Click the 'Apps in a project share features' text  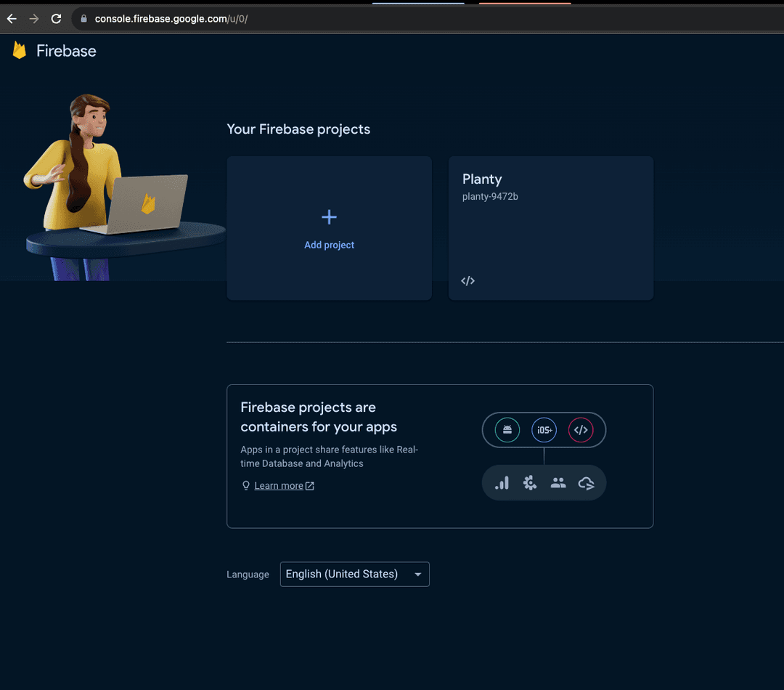pos(329,456)
